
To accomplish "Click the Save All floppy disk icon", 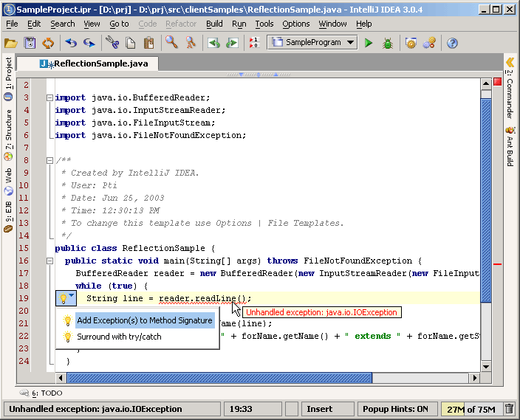I will click(30, 43).
